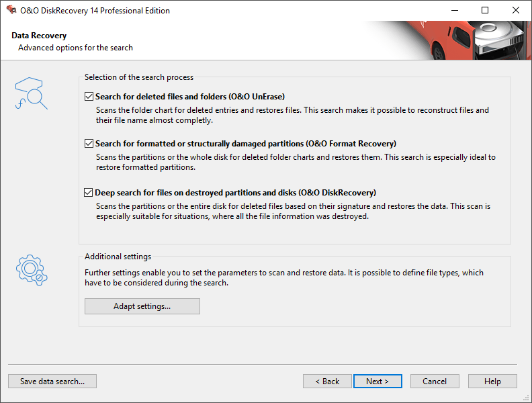Go back to the previous step

coord(327,382)
